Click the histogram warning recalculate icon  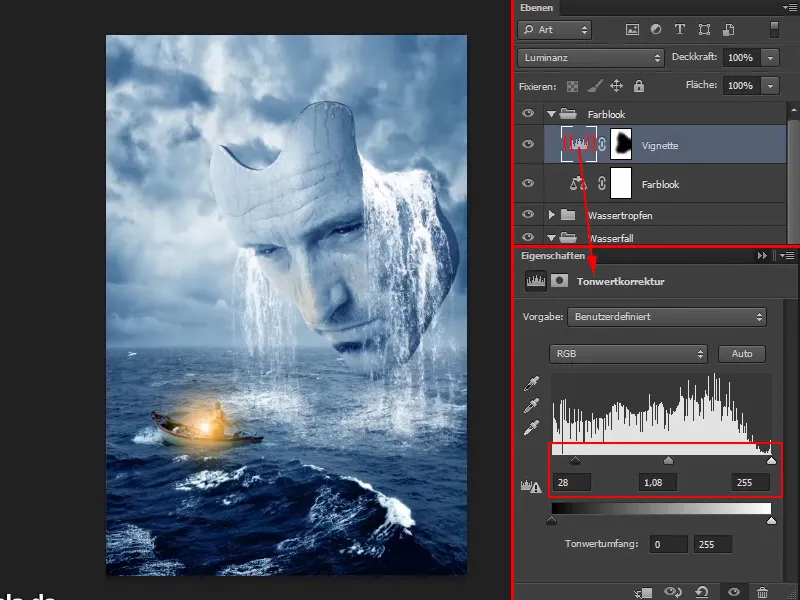tap(531, 486)
